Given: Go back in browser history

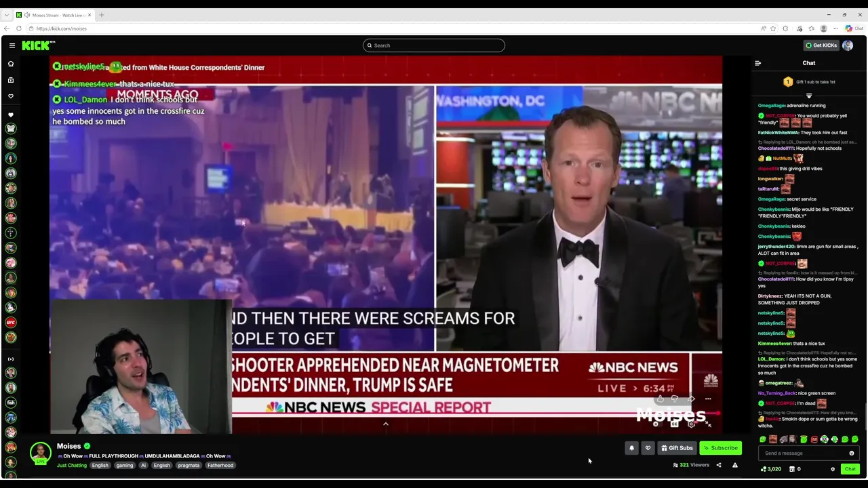Looking at the screenshot, I should coord(7,28).
